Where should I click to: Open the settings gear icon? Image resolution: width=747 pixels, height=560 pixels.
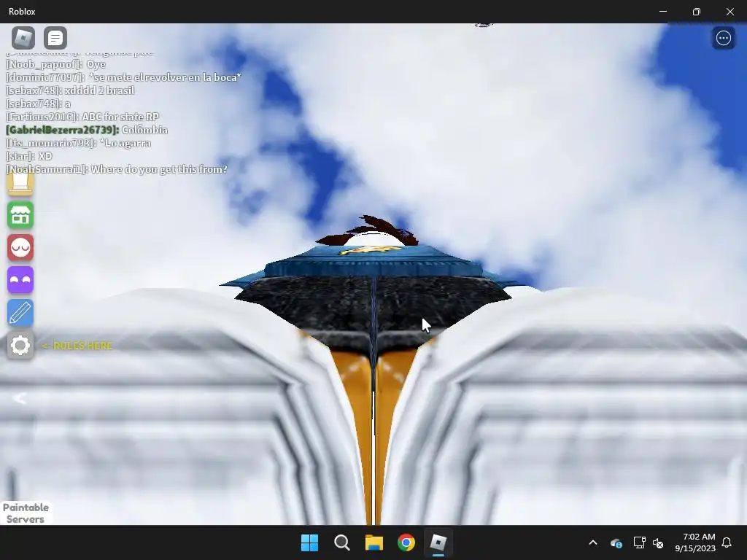click(x=20, y=345)
